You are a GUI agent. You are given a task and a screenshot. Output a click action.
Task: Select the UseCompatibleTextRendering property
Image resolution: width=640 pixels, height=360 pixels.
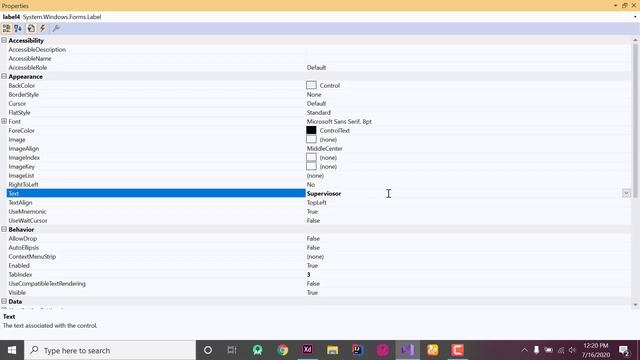click(x=47, y=283)
